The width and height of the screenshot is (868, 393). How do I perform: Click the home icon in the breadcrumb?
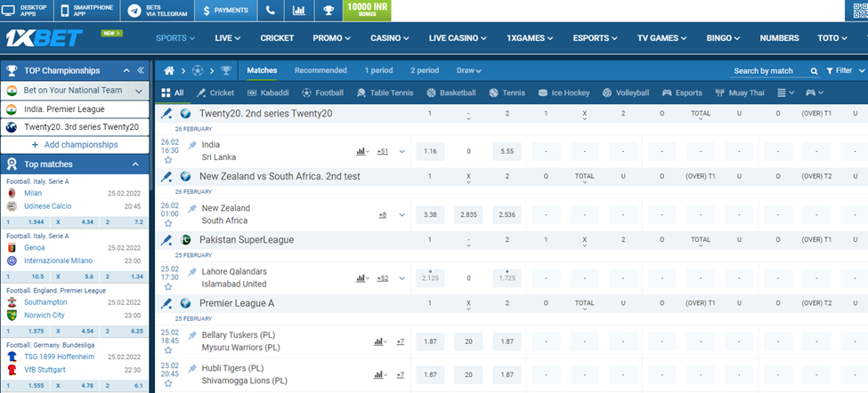click(x=168, y=71)
